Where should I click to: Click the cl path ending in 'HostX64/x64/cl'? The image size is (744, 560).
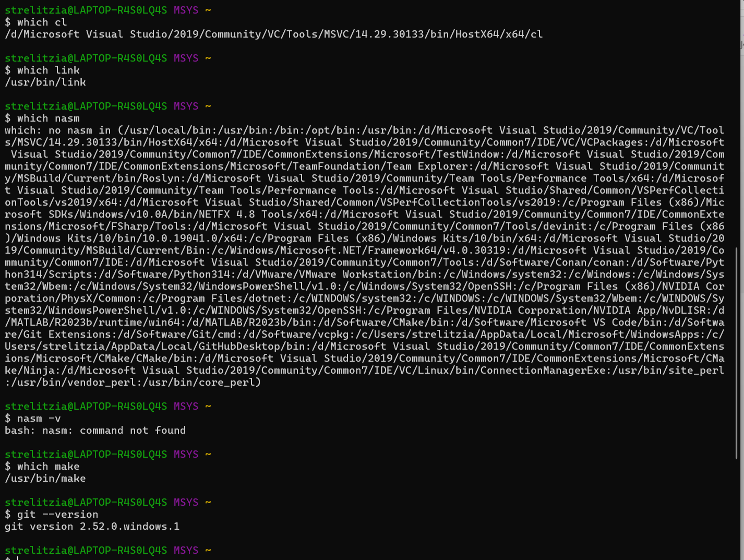click(274, 34)
